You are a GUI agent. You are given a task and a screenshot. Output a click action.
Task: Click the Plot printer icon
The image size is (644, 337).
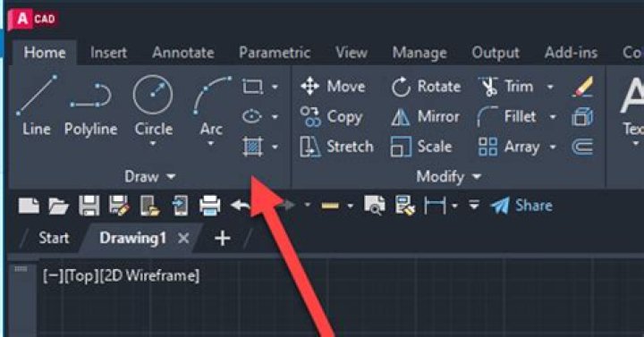click(x=210, y=206)
